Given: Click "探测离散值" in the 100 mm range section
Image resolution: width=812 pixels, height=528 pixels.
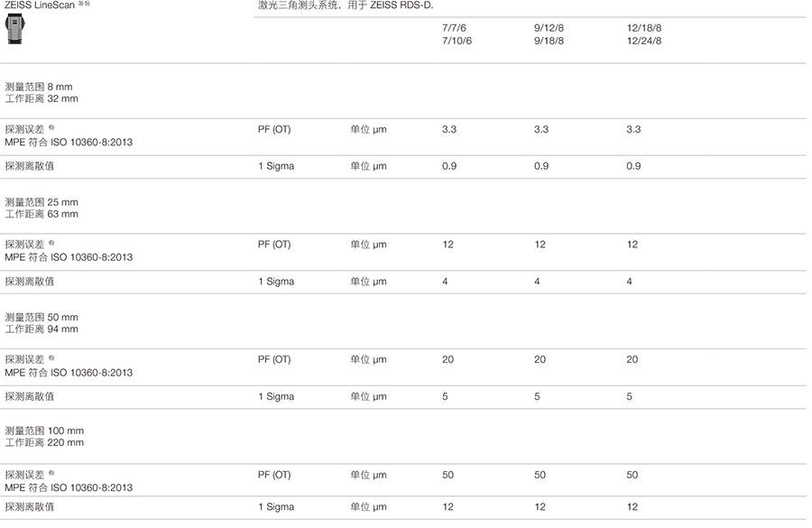Looking at the screenshot, I should pos(30,507).
